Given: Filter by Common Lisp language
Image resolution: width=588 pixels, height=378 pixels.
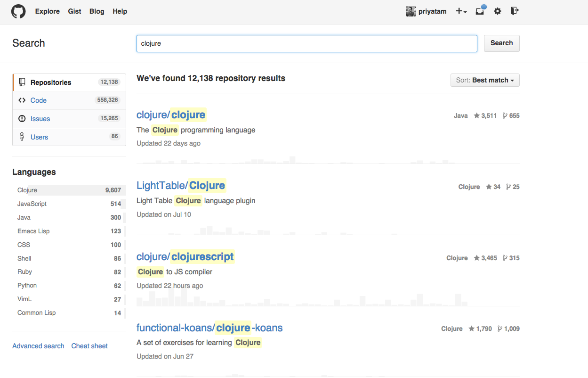Looking at the screenshot, I should (x=69, y=313).
